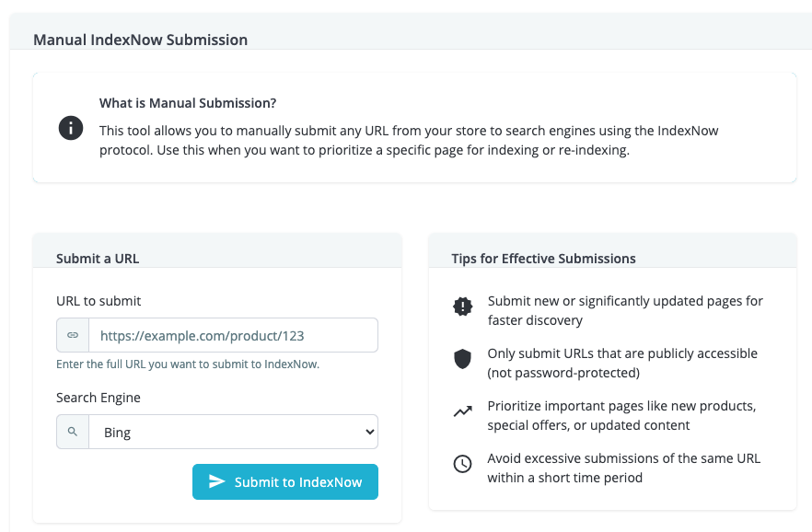812x532 pixels.
Task: Click the paper plane send icon
Action: click(217, 481)
